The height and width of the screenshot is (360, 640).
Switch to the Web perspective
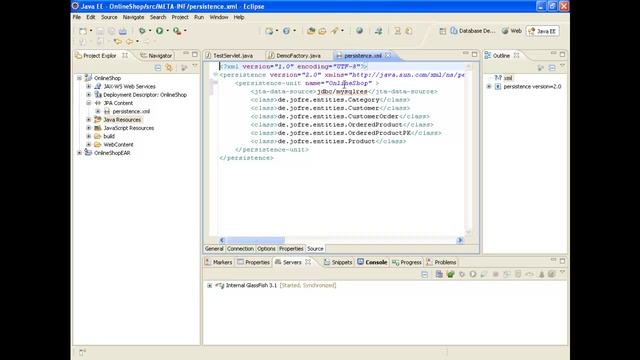512,31
